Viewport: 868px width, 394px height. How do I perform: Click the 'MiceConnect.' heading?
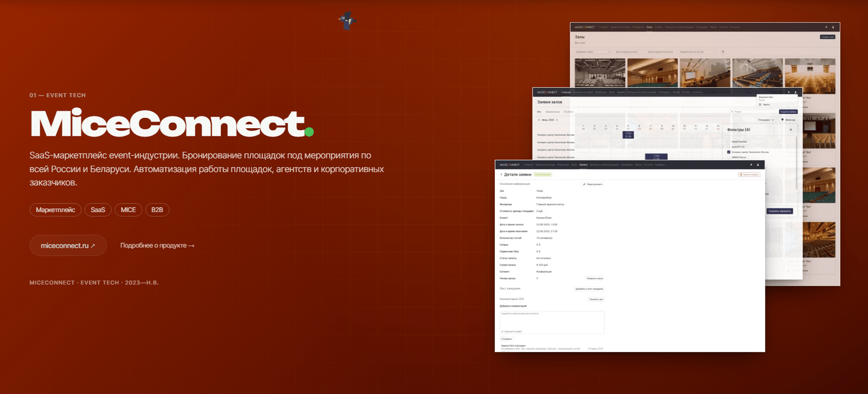tap(172, 124)
